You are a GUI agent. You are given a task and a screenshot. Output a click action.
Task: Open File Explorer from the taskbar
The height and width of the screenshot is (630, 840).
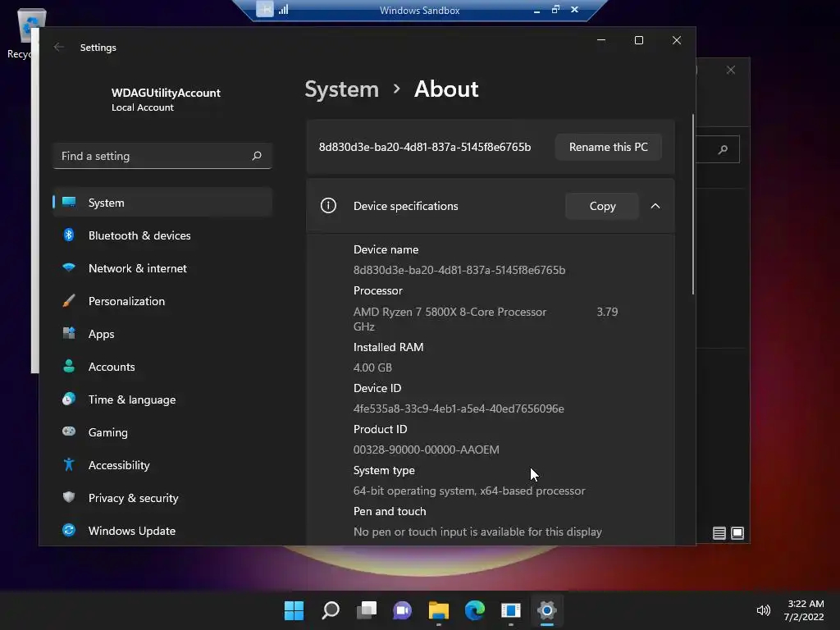click(439, 610)
